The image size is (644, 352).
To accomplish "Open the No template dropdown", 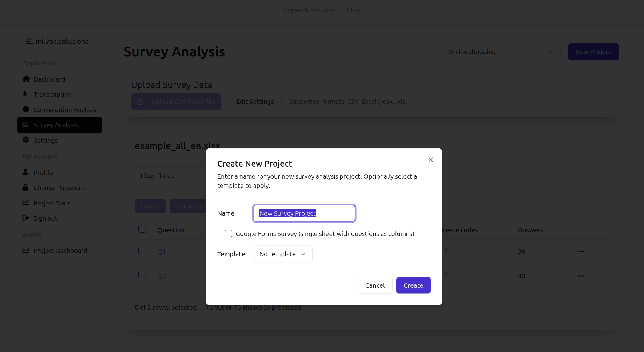I will 282,254.
